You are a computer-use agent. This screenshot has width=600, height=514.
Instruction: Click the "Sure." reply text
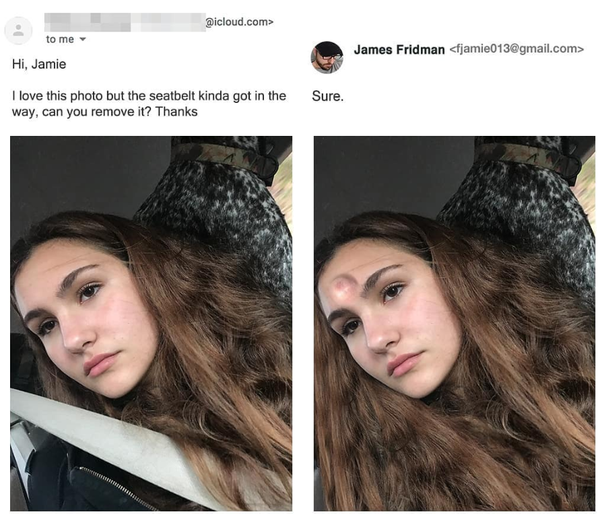pyautogui.click(x=328, y=96)
